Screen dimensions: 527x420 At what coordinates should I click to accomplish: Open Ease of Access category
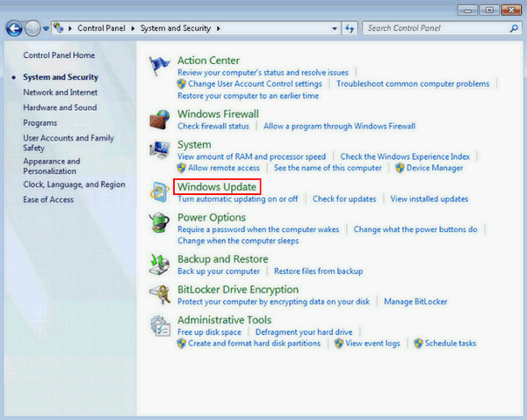(48, 199)
